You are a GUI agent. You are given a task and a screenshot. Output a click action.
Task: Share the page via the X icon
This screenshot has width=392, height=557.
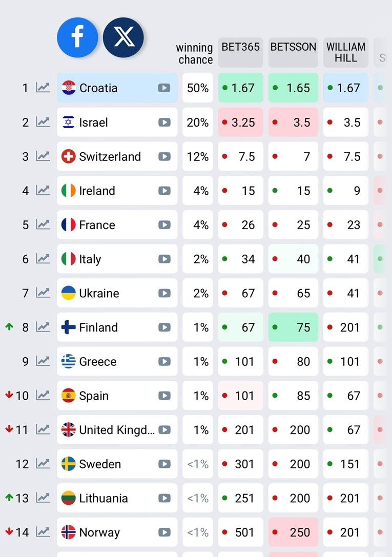click(123, 37)
